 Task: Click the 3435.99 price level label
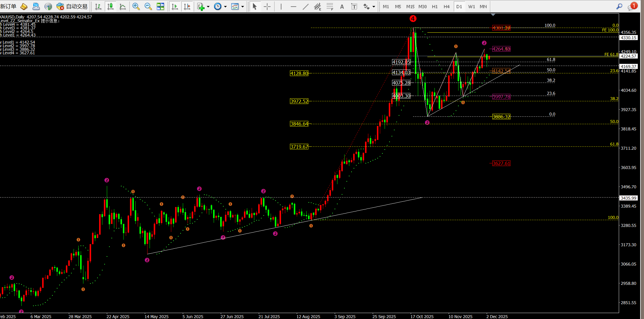(x=628, y=198)
